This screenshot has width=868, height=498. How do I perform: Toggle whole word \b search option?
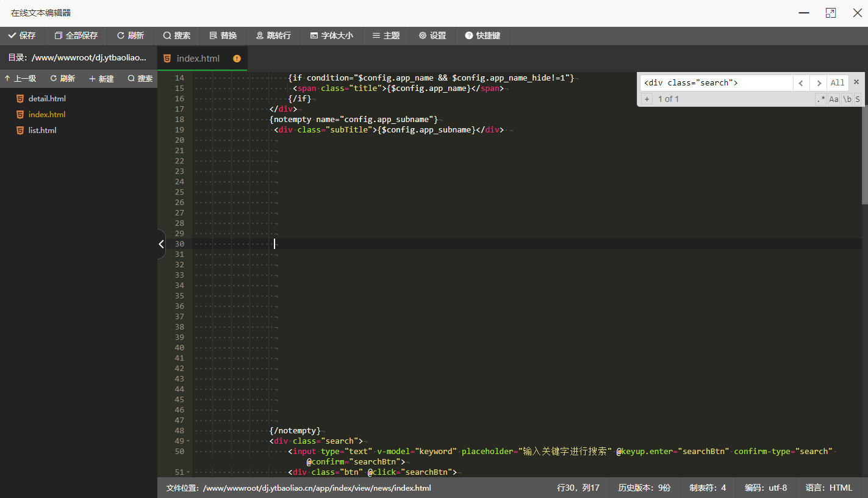coord(847,99)
